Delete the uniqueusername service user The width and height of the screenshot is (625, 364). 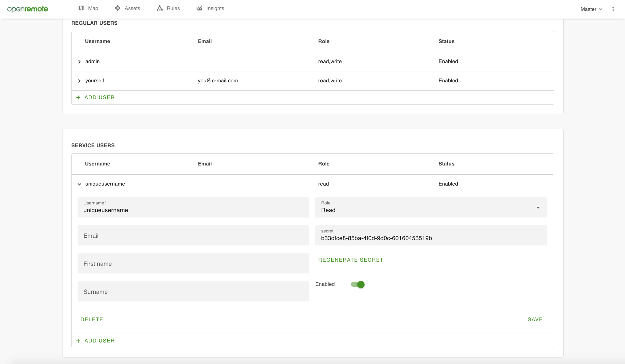(x=92, y=319)
